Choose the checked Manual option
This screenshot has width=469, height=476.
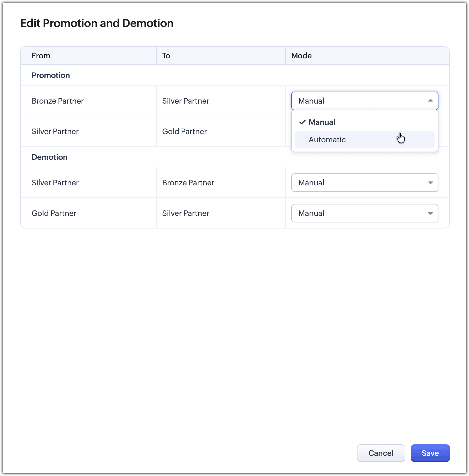click(365, 122)
